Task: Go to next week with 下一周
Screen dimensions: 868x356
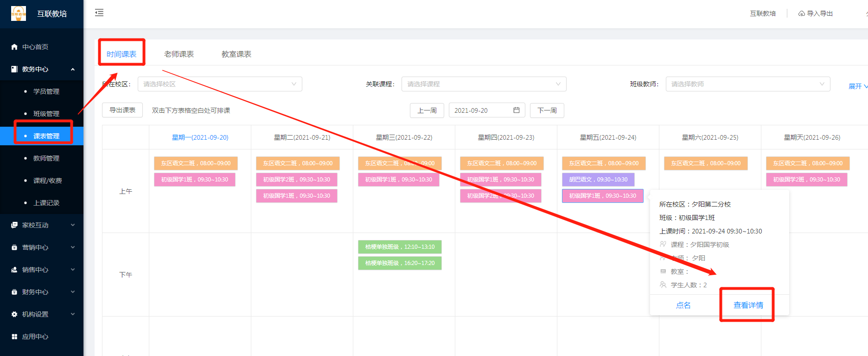Action: point(547,110)
